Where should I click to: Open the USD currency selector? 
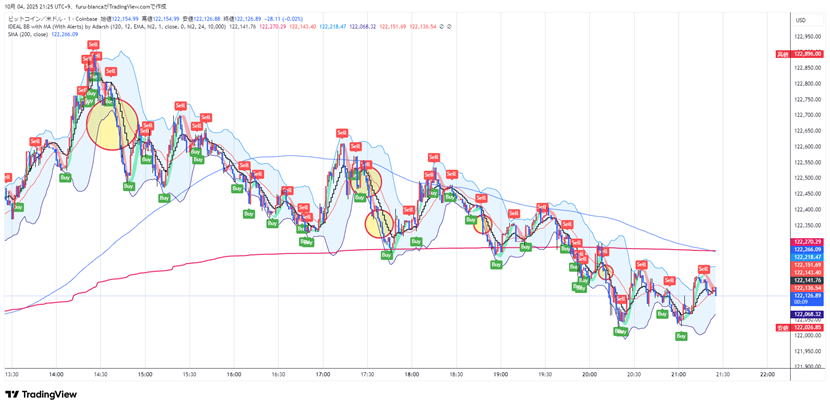click(800, 20)
